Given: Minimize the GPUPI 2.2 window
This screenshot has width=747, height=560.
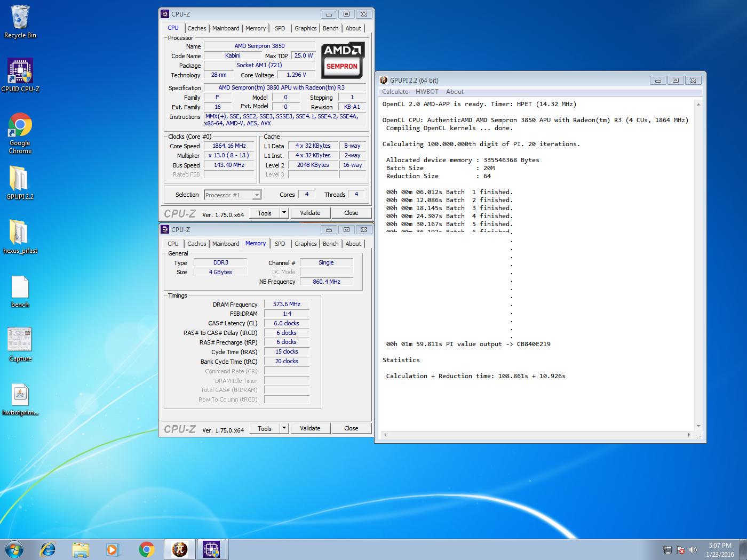Looking at the screenshot, I should [658, 81].
